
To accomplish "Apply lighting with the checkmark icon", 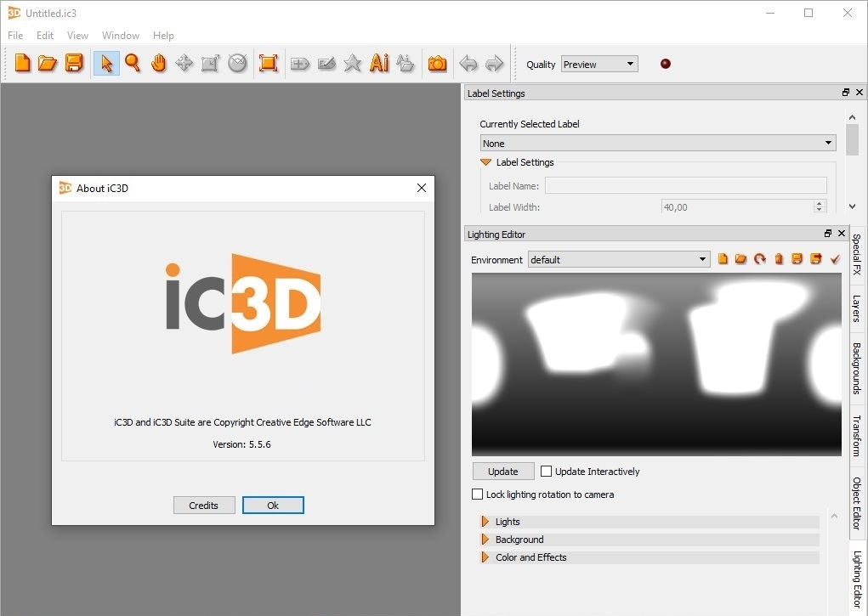I will click(x=835, y=258).
